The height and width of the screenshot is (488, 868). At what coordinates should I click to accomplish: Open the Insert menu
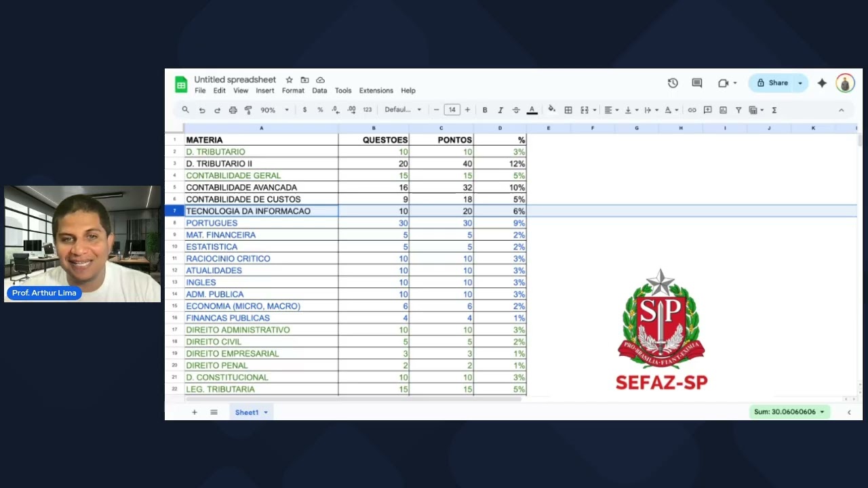click(265, 90)
